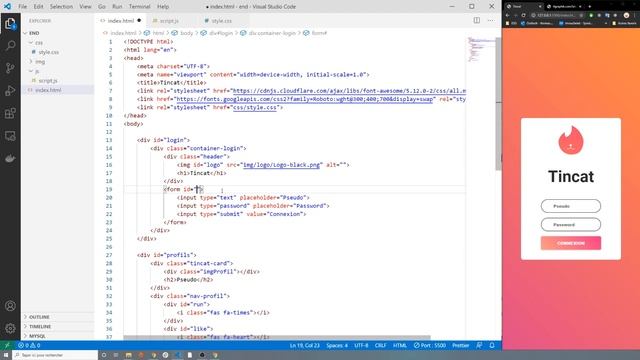This screenshot has height=360, width=640.
Task: Click the split editor right icon
Action: tap(476, 20)
